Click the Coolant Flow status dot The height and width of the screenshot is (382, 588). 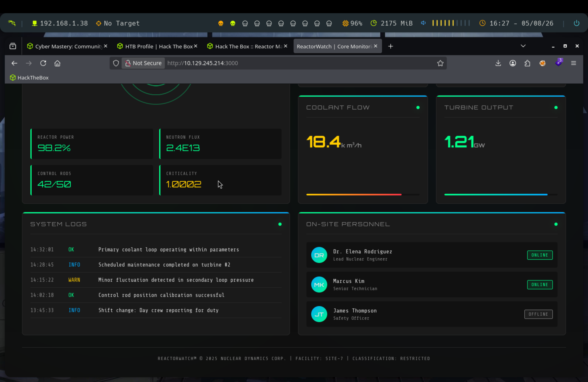pyautogui.click(x=418, y=107)
